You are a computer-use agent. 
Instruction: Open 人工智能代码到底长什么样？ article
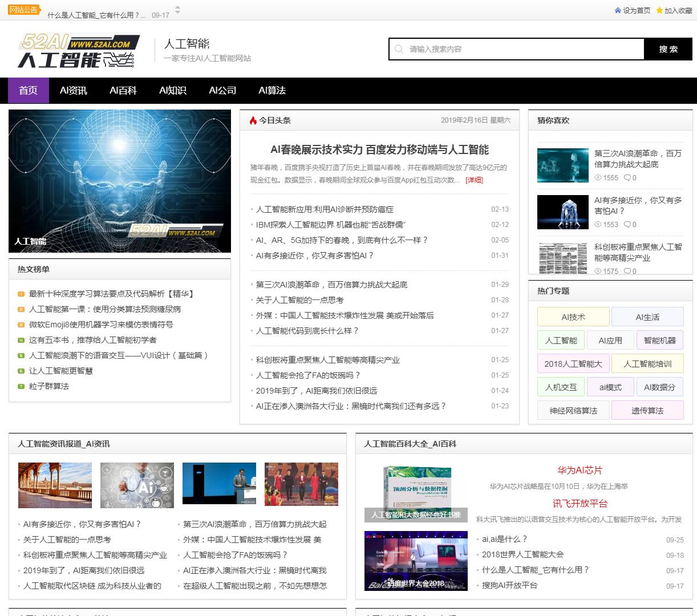tap(307, 331)
